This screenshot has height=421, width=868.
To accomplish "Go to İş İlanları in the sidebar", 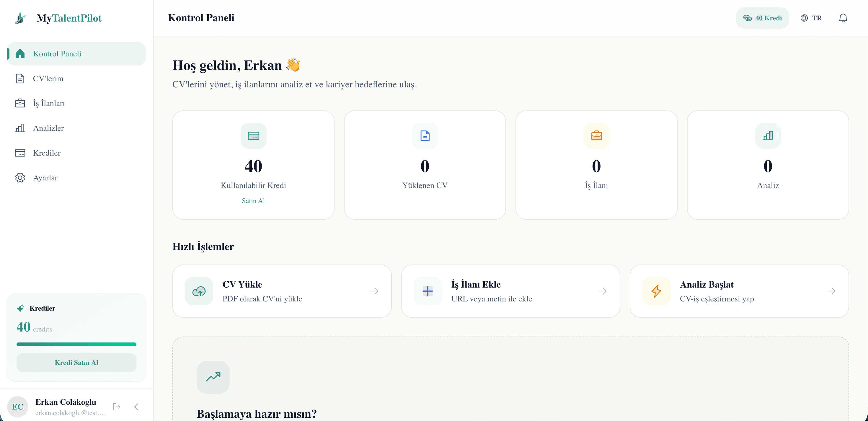I will click(x=48, y=103).
